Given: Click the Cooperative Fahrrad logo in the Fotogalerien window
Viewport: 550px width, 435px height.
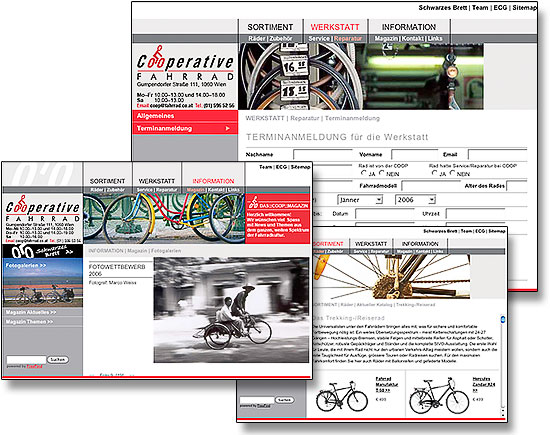Looking at the screenshot, I should [x=42, y=208].
